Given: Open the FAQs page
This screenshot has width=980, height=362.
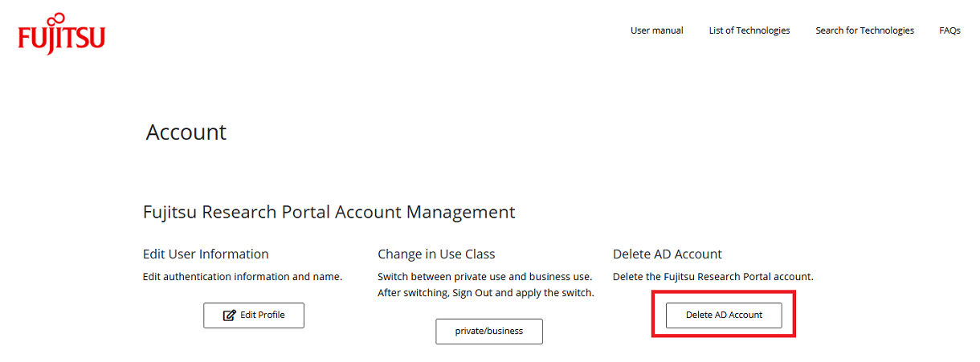Looking at the screenshot, I should click(x=949, y=31).
